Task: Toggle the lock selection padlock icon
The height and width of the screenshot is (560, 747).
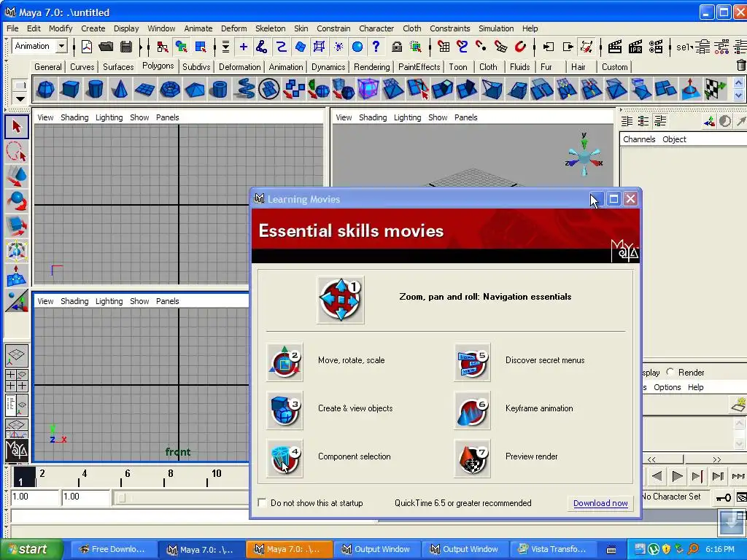Action: 396,47
